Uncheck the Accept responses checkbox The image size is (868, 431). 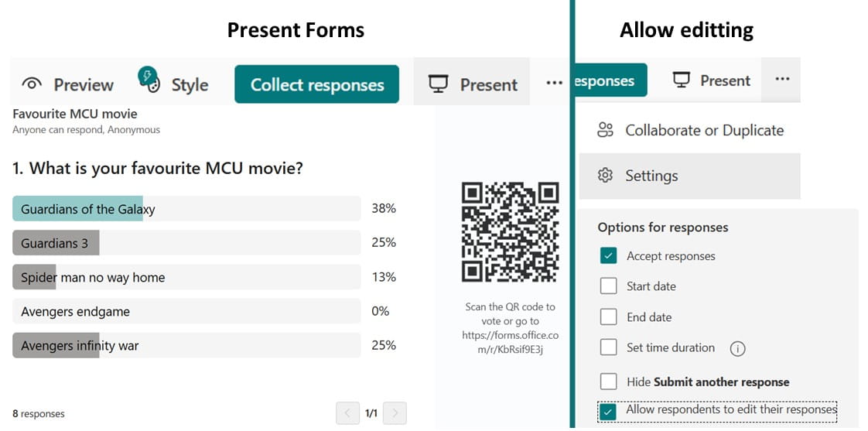pyautogui.click(x=608, y=256)
